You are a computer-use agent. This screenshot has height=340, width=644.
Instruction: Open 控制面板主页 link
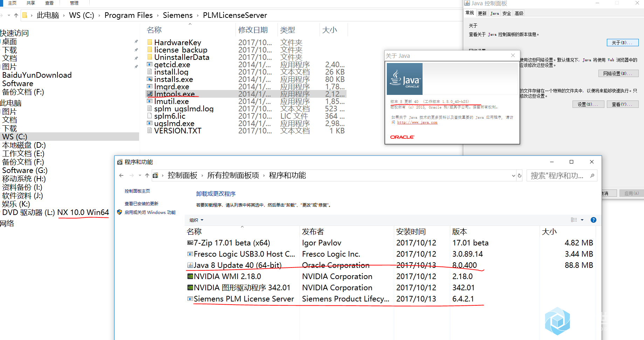tap(137, 191)
